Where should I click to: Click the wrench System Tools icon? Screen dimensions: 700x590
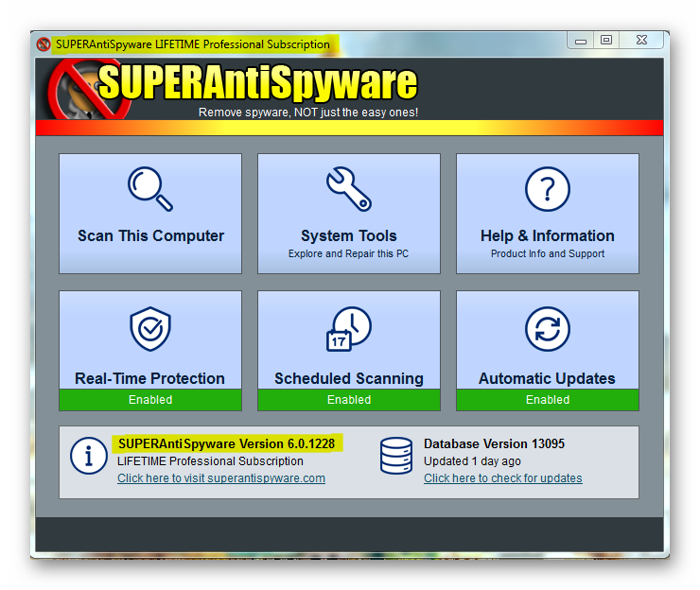pyautogui.click(x=349, y=189)
